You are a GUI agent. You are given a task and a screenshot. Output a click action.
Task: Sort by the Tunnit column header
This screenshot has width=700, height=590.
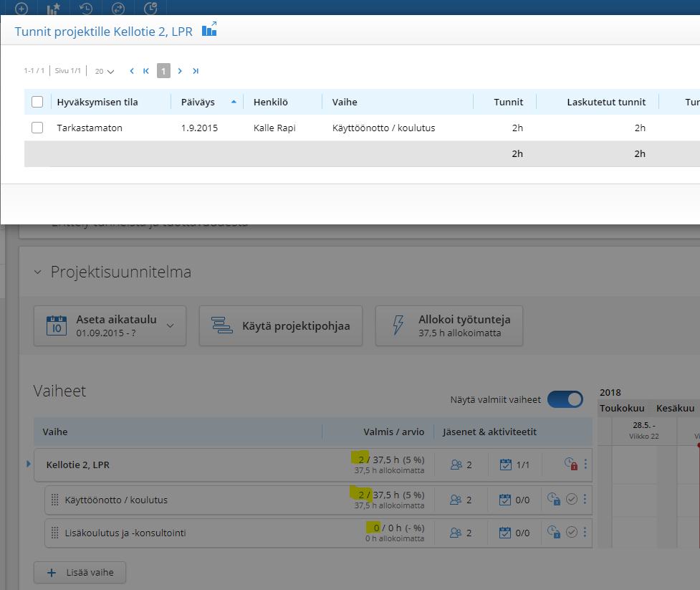[x=509, y=102]
